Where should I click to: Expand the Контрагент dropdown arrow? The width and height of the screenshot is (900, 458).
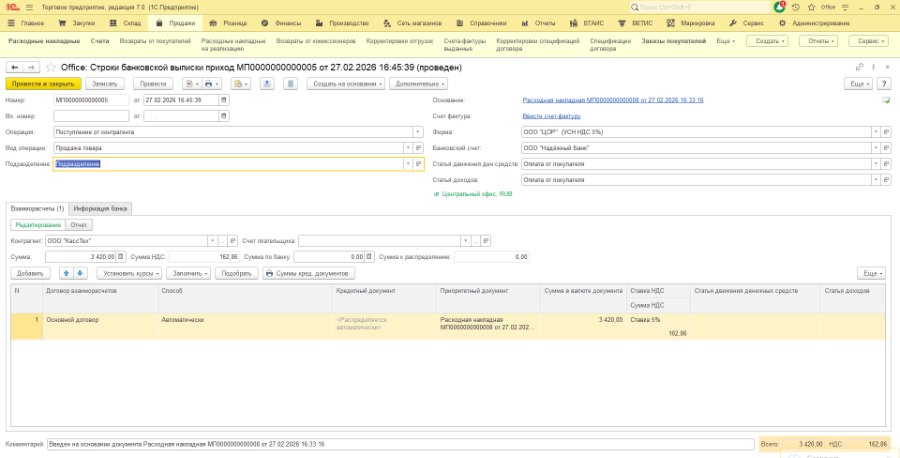[212, 241]
